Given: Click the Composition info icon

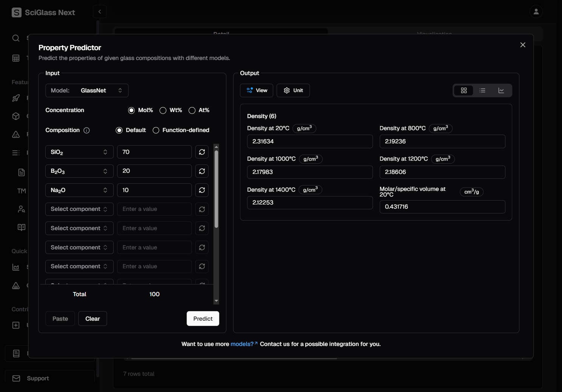Looking at the screenshot, I should 86,131.
